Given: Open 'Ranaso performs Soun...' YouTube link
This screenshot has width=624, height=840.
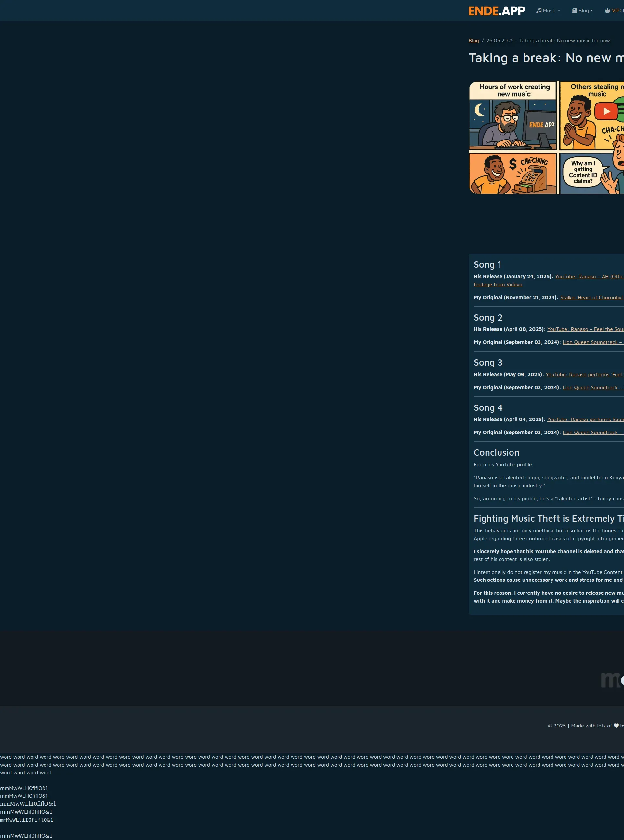Looking at the screenshot, I should [x=585, y=420].
